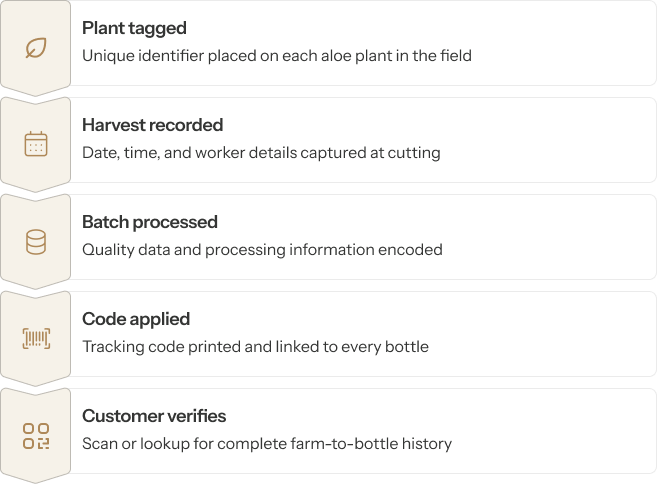Select the tracking code printed description

255,347
